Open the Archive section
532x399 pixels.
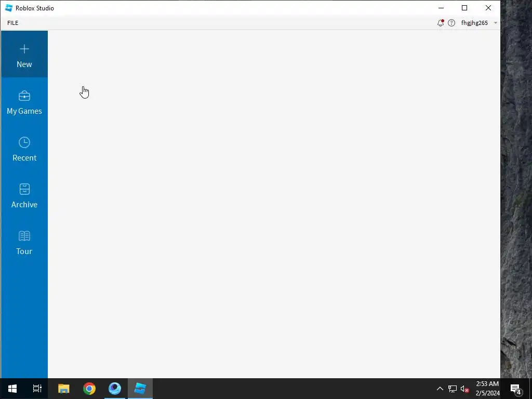(x=24, y=196)
